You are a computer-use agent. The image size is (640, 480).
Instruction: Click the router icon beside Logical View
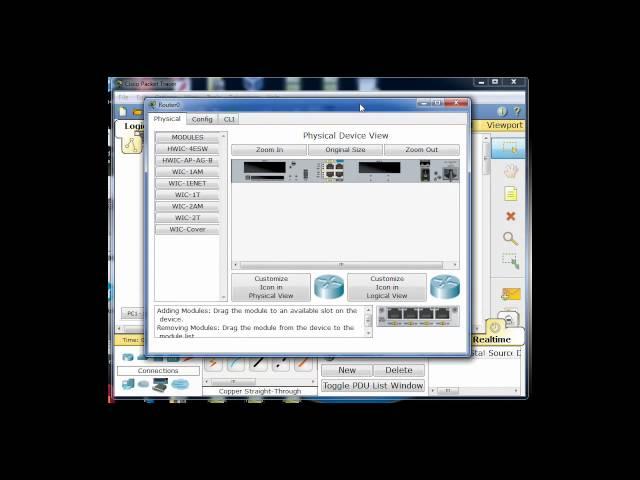coord(444,287)
